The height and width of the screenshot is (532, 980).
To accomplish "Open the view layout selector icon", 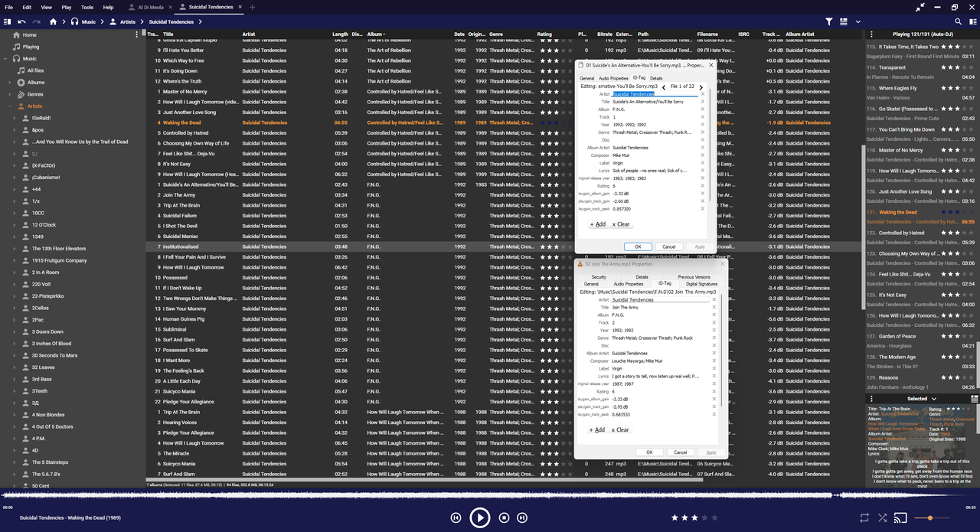I will pos(844,21).
